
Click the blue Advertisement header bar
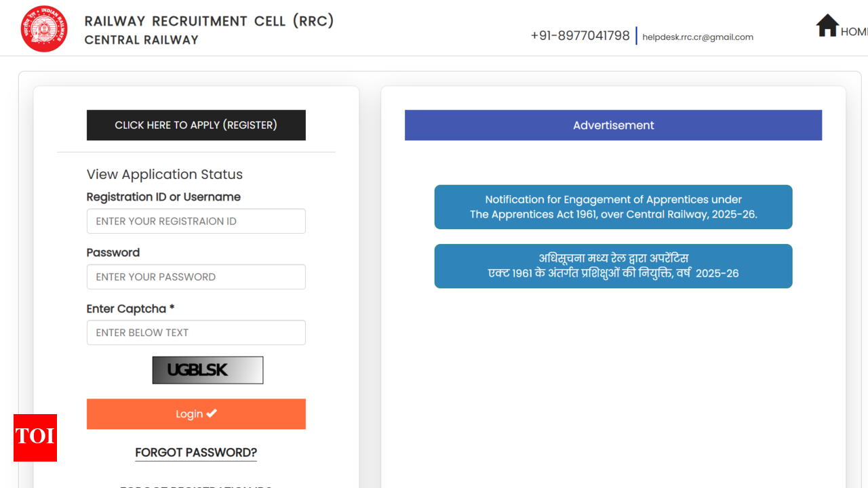(x=613, y=125)
